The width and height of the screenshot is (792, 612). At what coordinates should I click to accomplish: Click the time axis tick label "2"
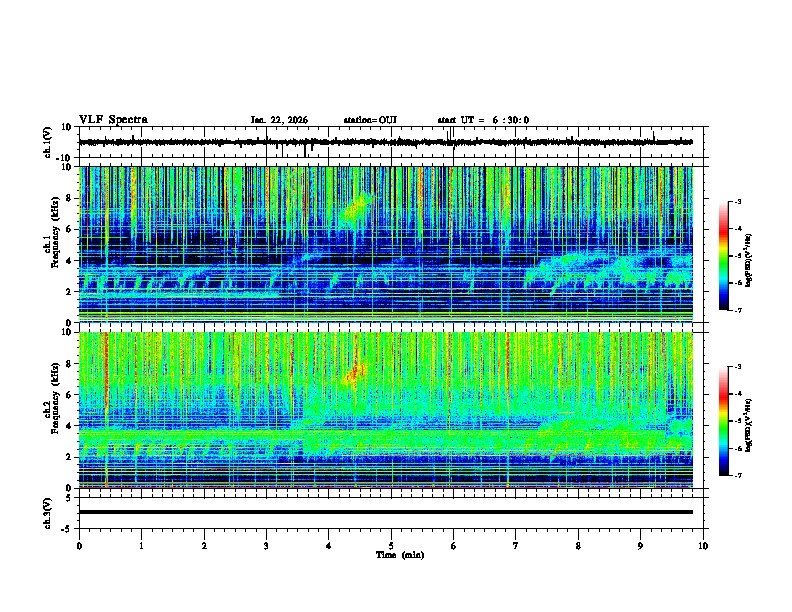[204, 546]
